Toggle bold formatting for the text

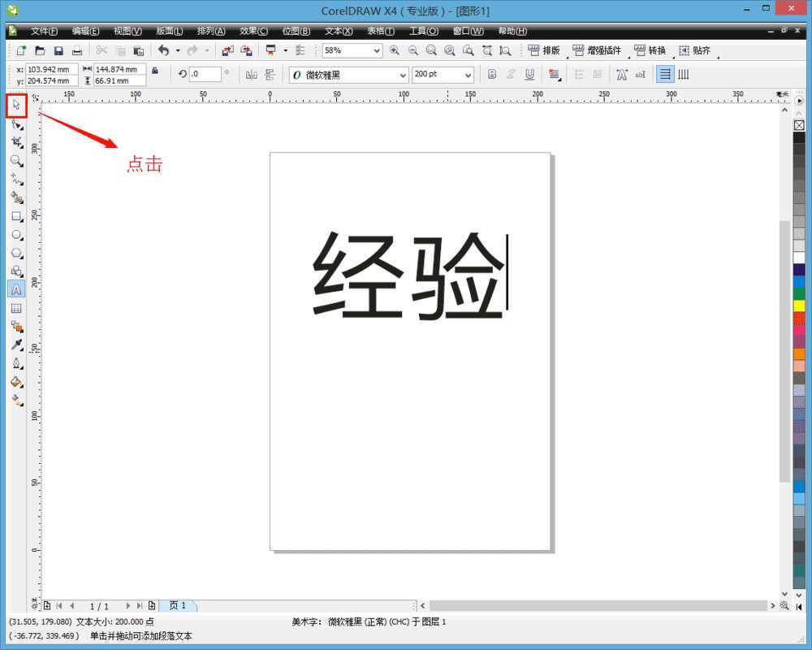(x=492, y=74)
